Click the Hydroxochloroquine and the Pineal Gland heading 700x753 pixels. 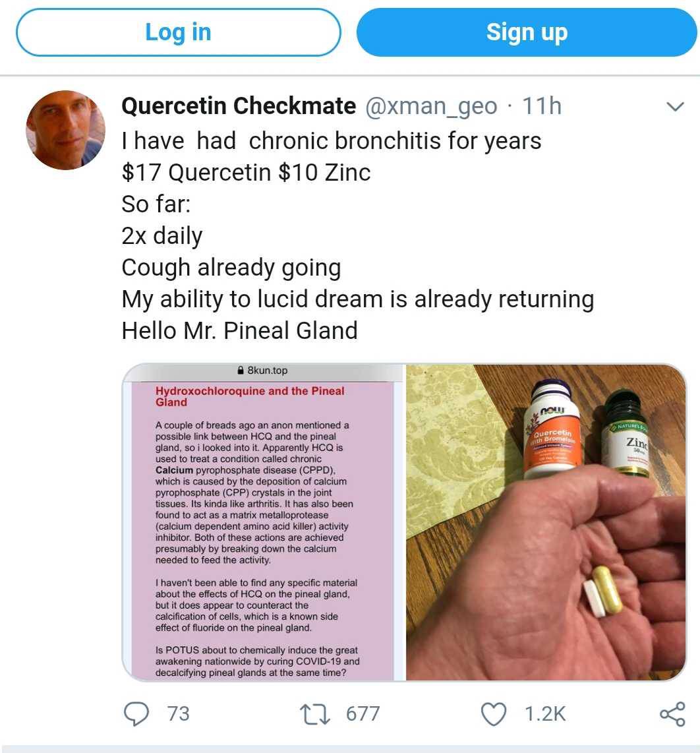coord(250,397)
